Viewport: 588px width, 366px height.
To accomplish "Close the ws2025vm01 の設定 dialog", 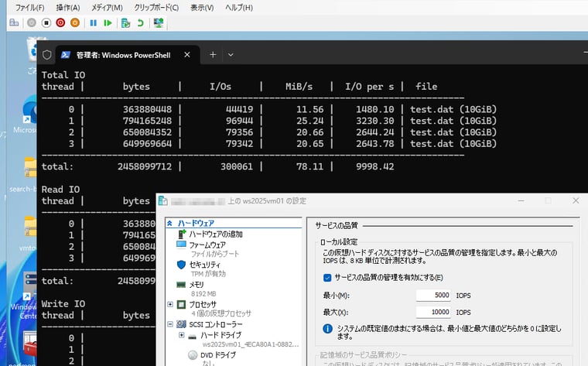I will tap(576, 200).
